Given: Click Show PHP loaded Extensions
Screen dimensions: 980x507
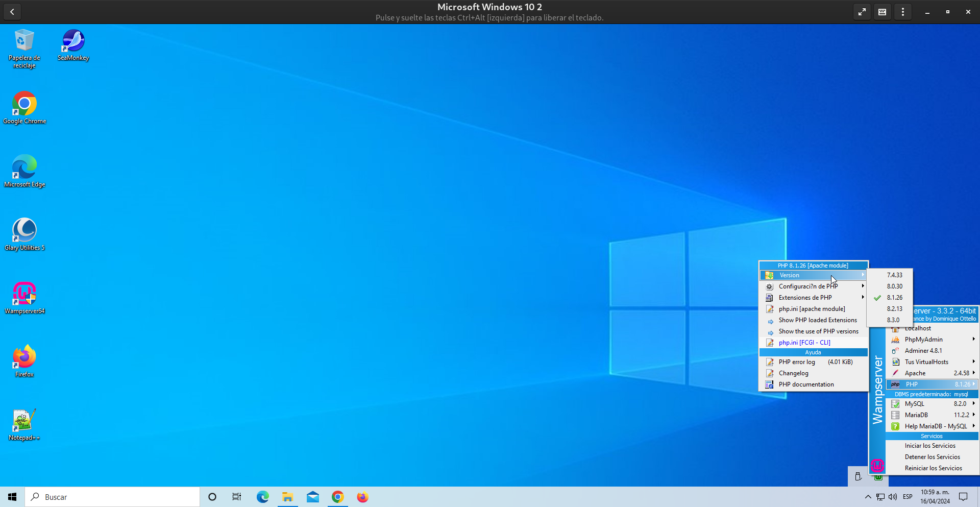Looking at the screenshot, I should [x=817, y=320].
